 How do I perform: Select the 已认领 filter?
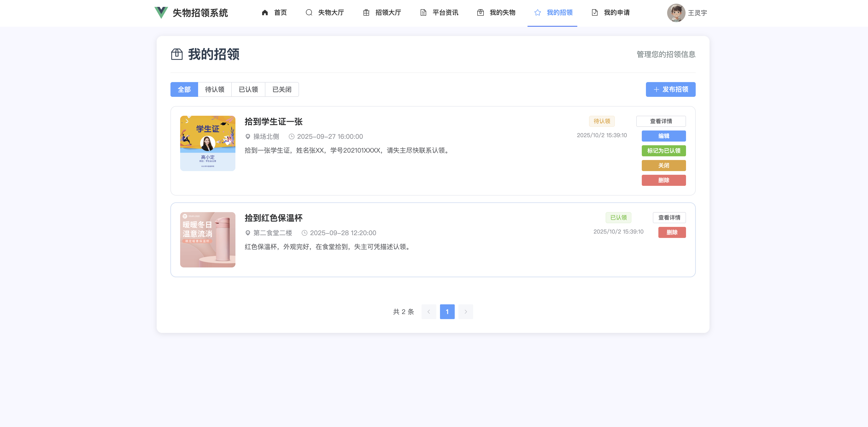248,89
